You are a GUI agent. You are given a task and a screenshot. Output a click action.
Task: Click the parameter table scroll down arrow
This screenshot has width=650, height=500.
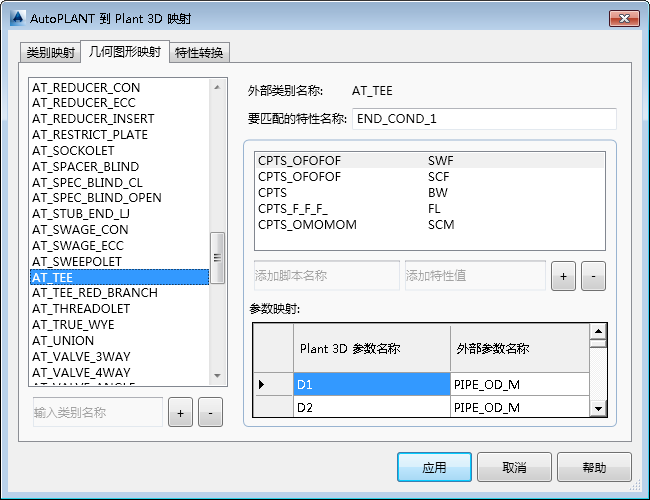coord(598,409)
